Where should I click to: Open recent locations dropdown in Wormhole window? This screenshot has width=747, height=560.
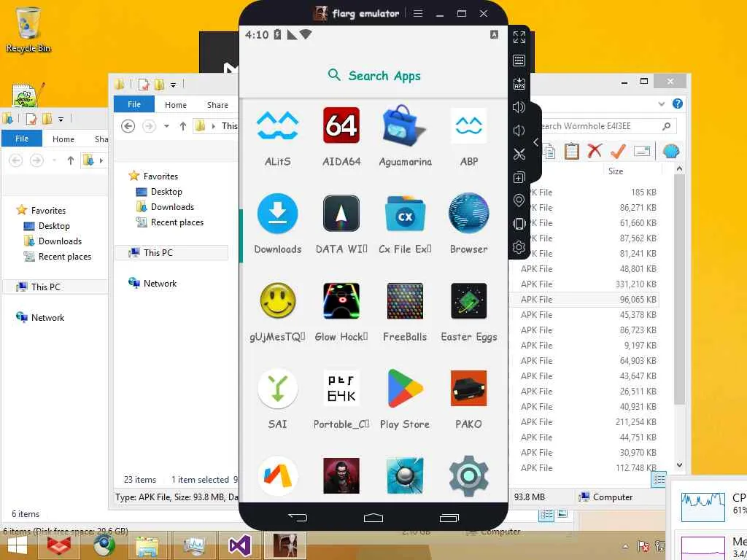click(x=167, y=126)
